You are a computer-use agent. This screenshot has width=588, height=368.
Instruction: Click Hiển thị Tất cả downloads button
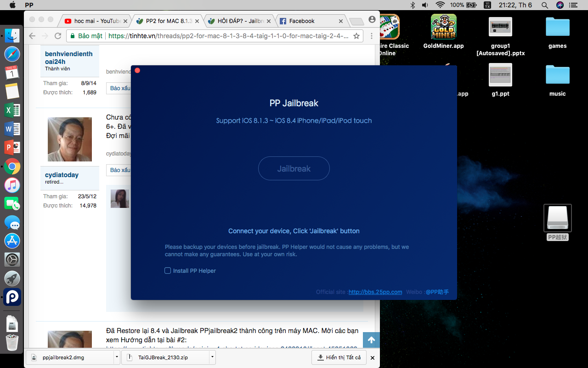tap(339, 357)
